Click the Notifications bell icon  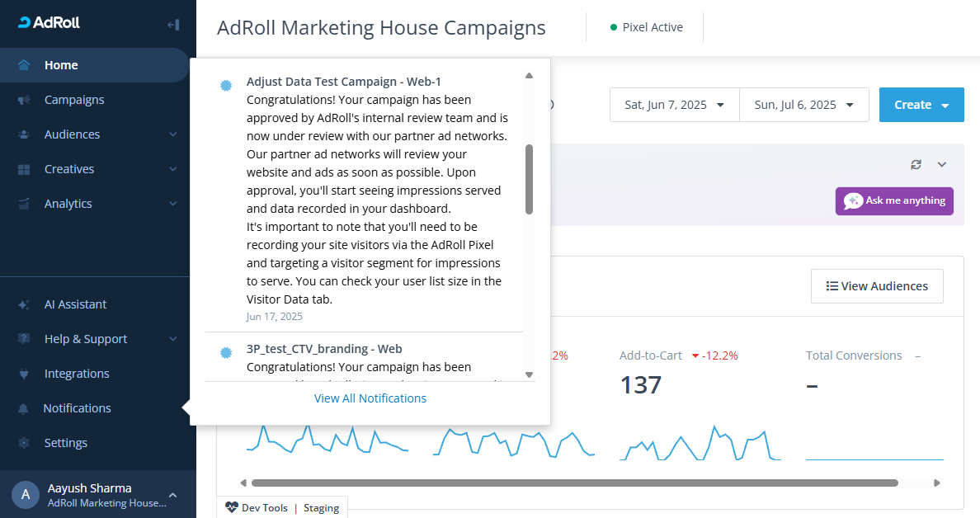(24, 408)
